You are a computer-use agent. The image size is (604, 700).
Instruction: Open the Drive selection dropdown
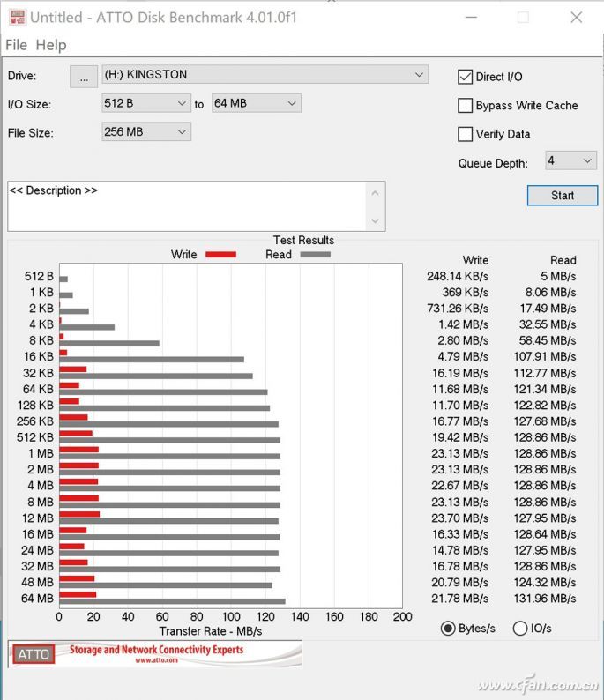point(265,75)
